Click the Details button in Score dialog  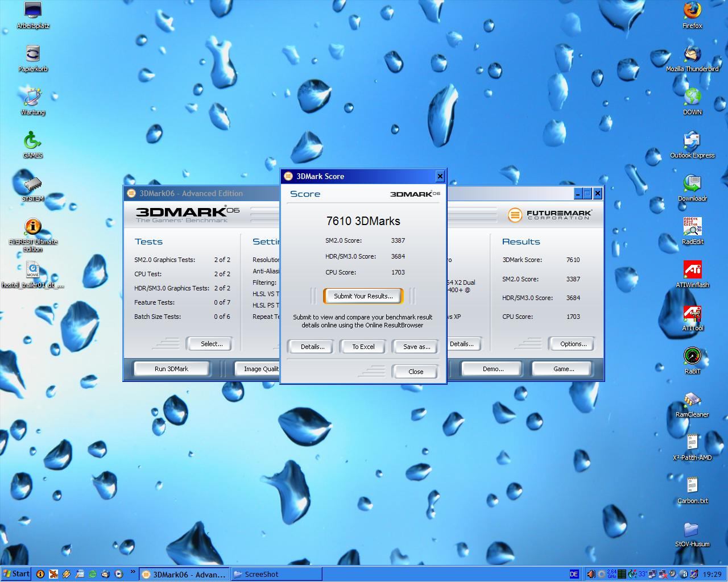312,347
